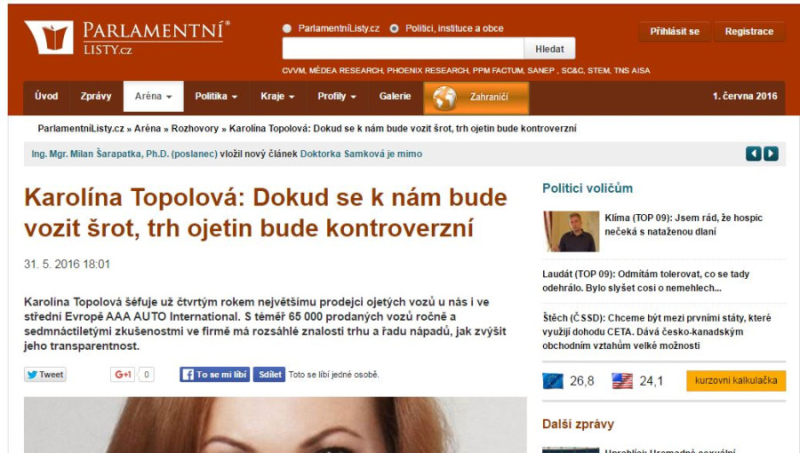Screen dimensions: 800x453
Task: Open the Zprávy menu item
Action: coord(96,96)
